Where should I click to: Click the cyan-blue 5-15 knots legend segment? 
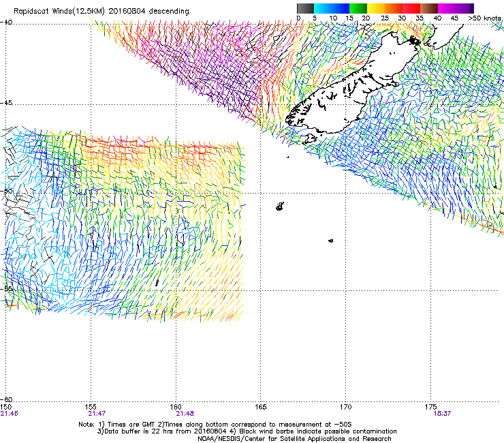[x=332, y=8]
